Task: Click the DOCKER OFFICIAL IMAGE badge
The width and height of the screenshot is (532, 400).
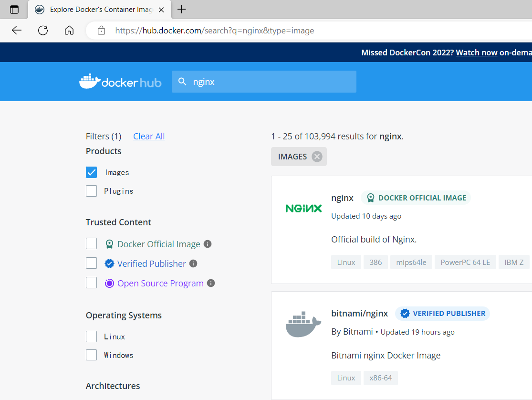Action: coord(416,198)
